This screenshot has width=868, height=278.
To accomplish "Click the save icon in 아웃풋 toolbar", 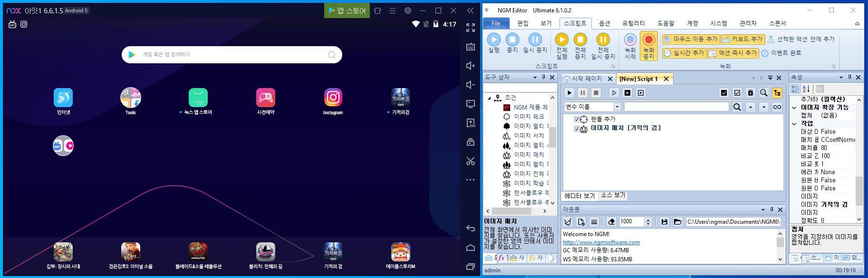I will click(665, 222).
